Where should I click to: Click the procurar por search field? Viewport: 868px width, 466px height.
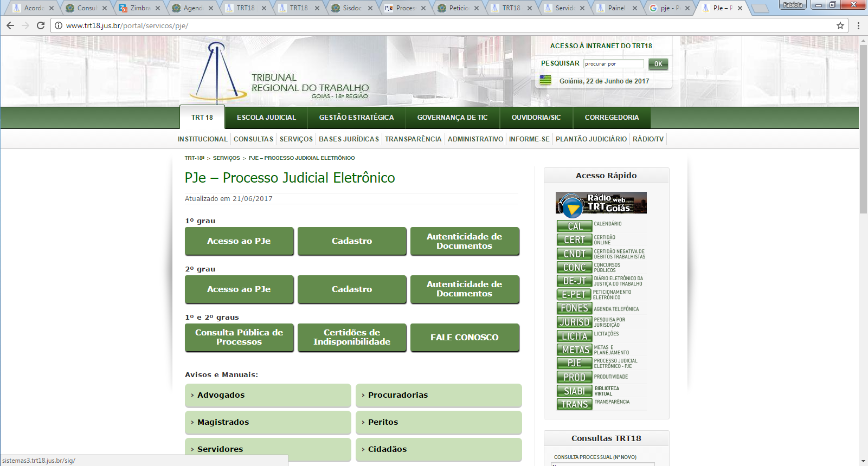coord(613,64)
